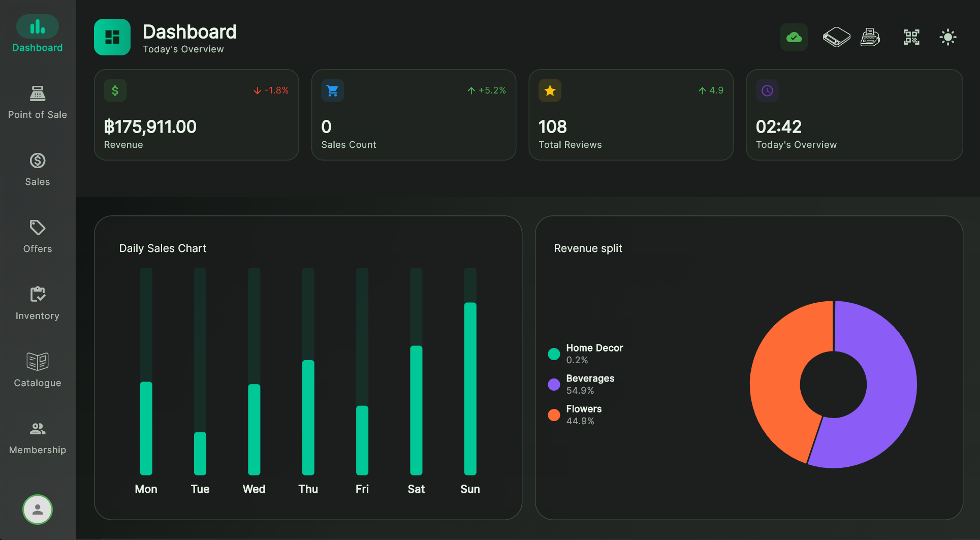Check the cloud sync status icon
The width and height of the screenshot is (980, 540).
click(794, 37)
